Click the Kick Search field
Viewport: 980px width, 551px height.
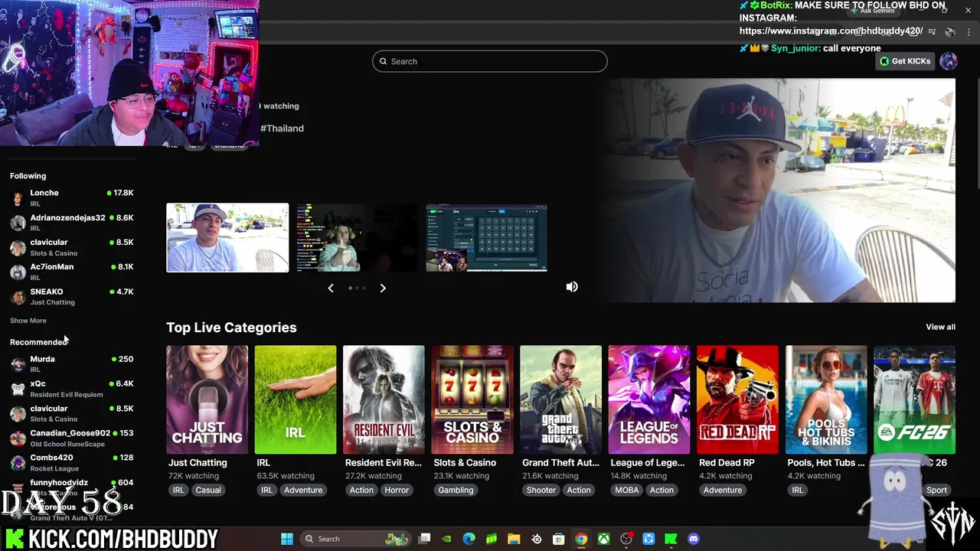490,61
